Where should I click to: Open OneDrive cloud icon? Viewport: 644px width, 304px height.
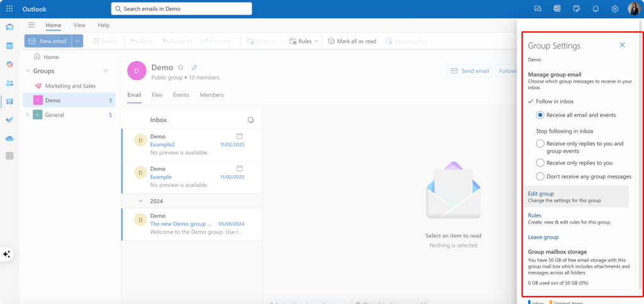click(9, 138)
